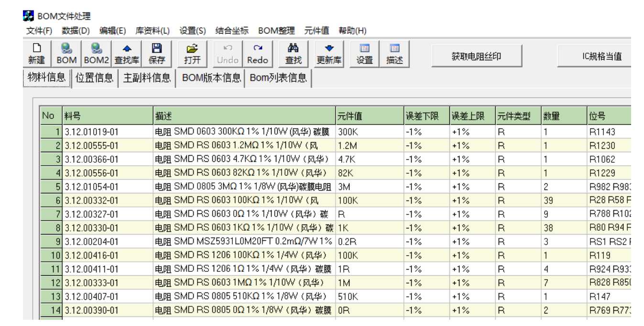
Task: Click the 获取电阻丝印 button
Action: coord(476,56)
